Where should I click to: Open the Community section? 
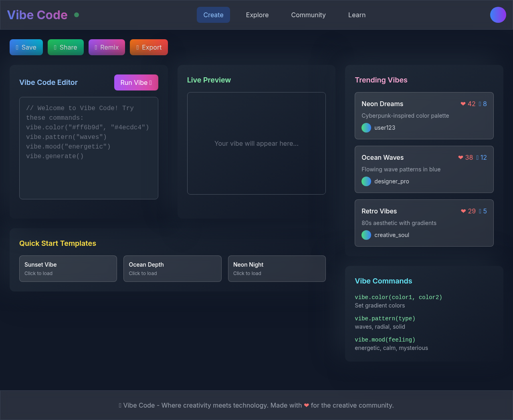(308, 15)
